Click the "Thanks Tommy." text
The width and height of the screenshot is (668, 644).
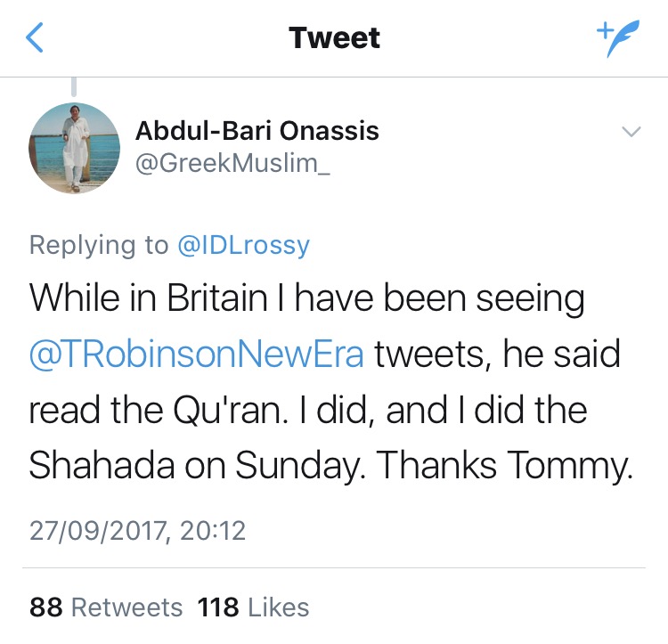click(x=504, y=466)
